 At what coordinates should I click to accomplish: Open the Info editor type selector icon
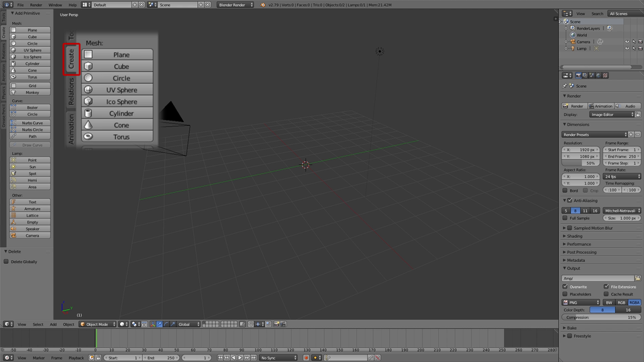(8, 5)
